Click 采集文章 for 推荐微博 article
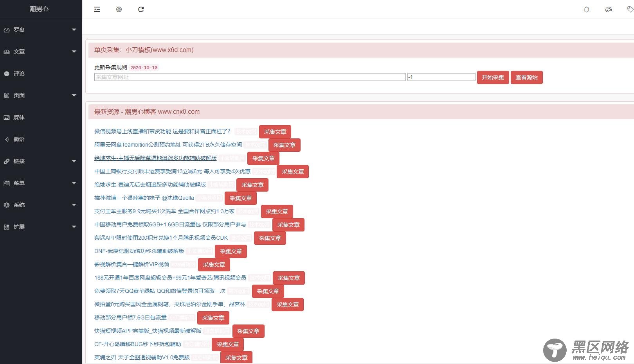634x364 pixels. pyautogui.click(x=241, y=198)
